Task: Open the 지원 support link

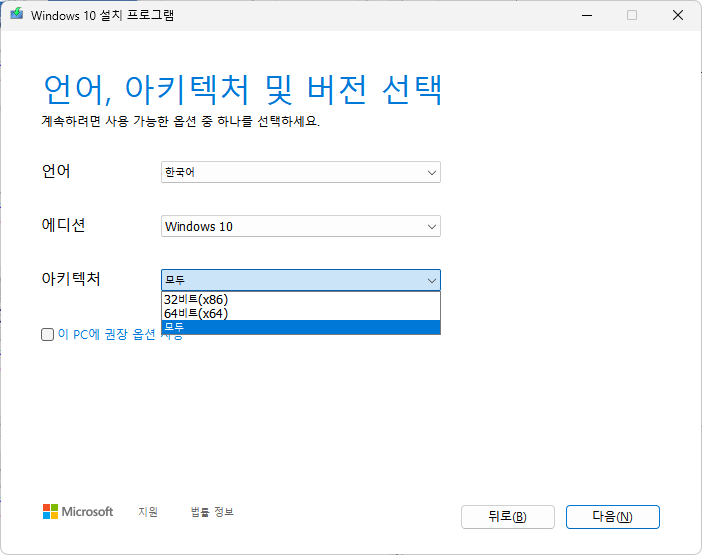Action: 148,512
